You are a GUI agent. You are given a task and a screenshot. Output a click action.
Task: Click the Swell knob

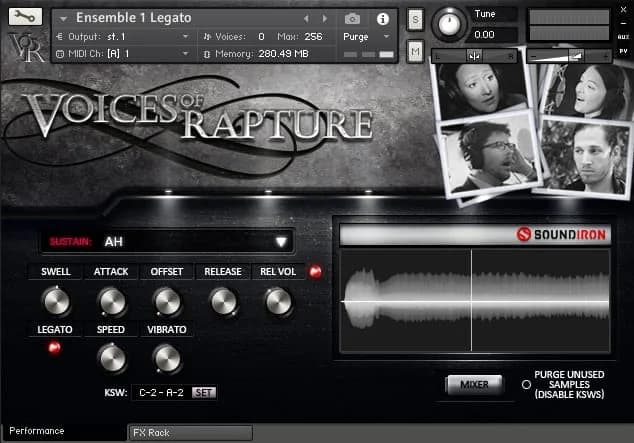pyautogui.click(x=56, y=302)
